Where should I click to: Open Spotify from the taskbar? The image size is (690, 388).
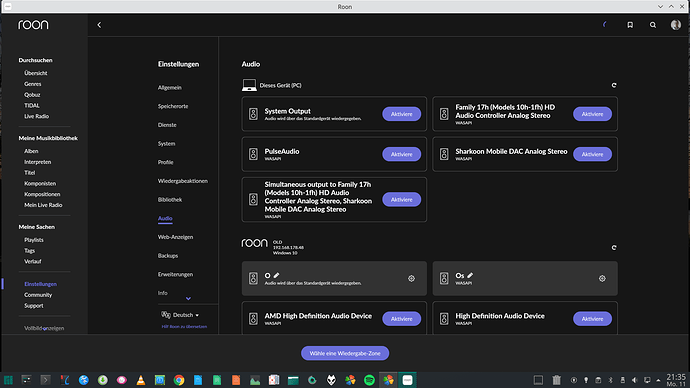coord(369,380)
